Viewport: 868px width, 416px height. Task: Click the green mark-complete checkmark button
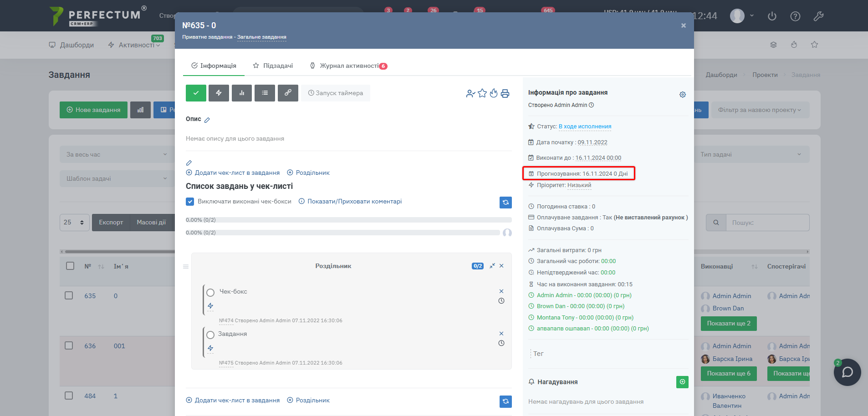[x=196, y=93]
